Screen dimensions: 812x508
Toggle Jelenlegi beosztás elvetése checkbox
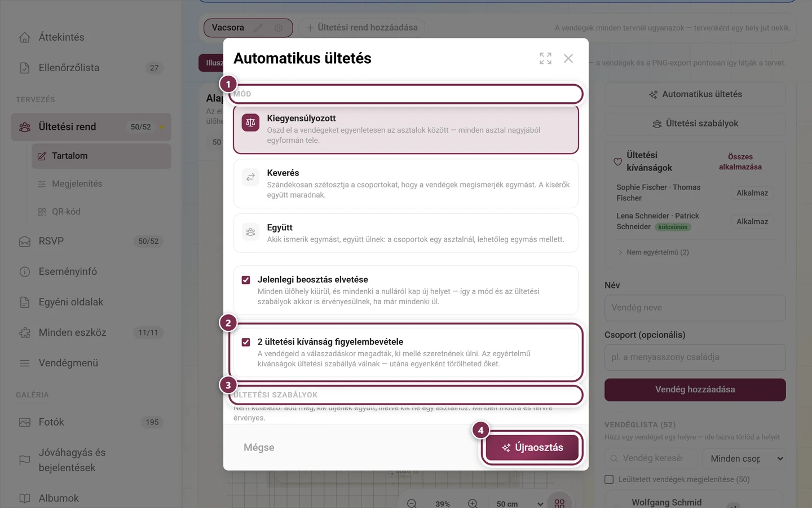click(246, 280)
